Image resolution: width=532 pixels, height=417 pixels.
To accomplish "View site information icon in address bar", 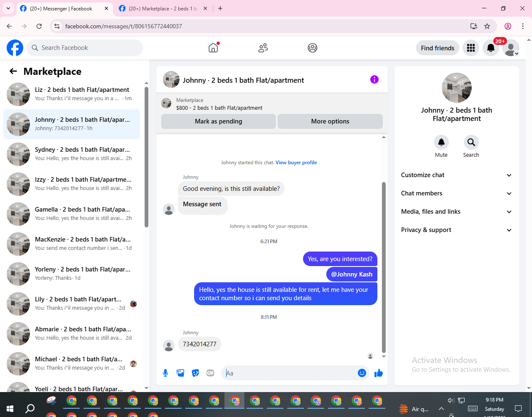I will [x=57, y=26].
